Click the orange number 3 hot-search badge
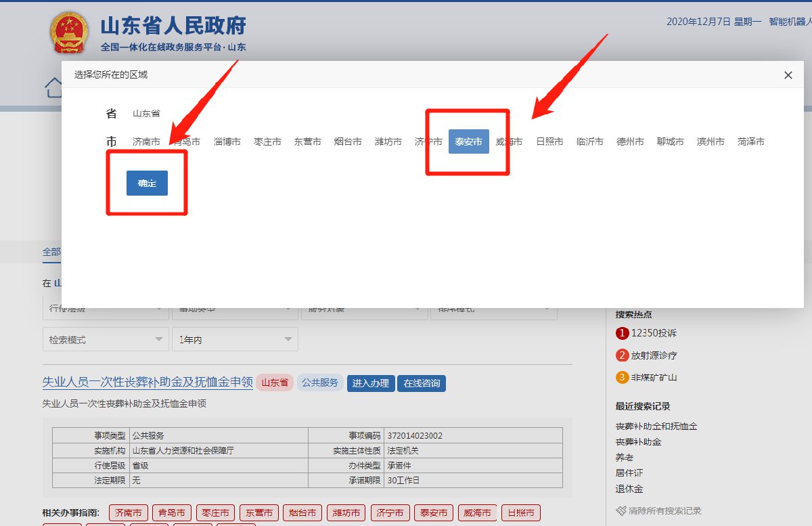The width and height of the screenshot is (812, 526). (622, 377)
